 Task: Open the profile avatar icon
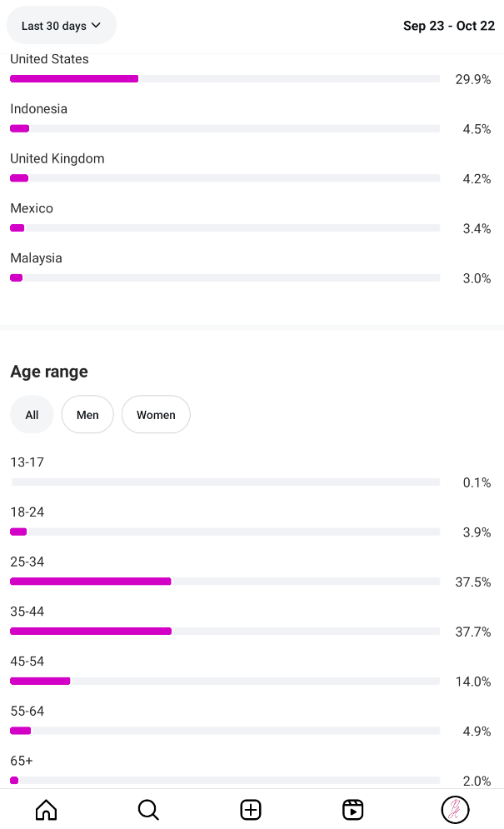coord(455,809)
